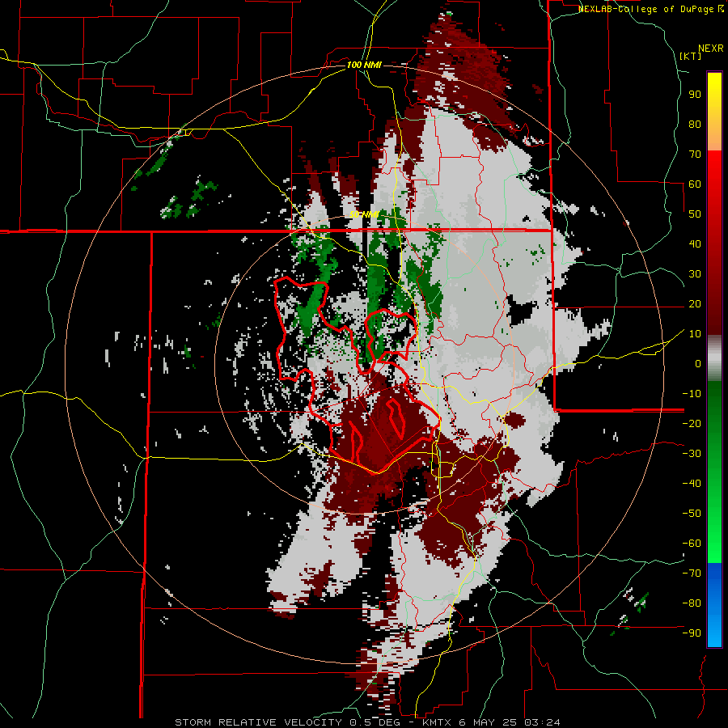
Task: Click the -40 value on the velocity scale
Action: 692,484
